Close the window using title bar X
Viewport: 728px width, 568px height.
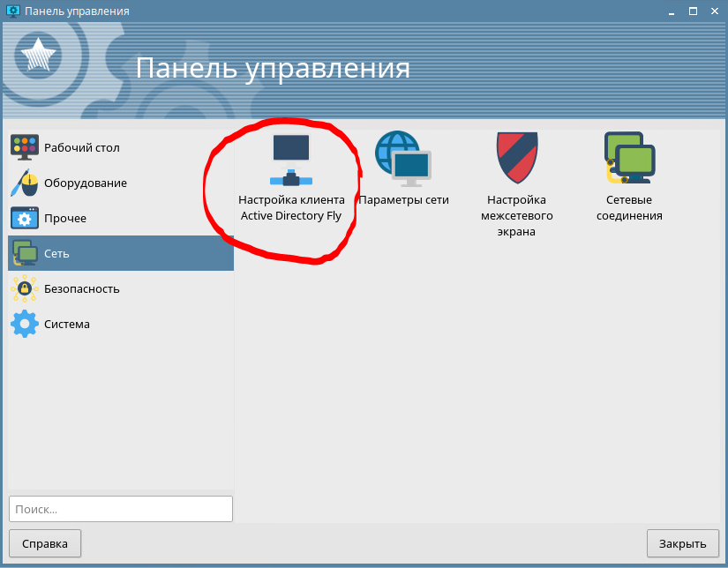715,11
